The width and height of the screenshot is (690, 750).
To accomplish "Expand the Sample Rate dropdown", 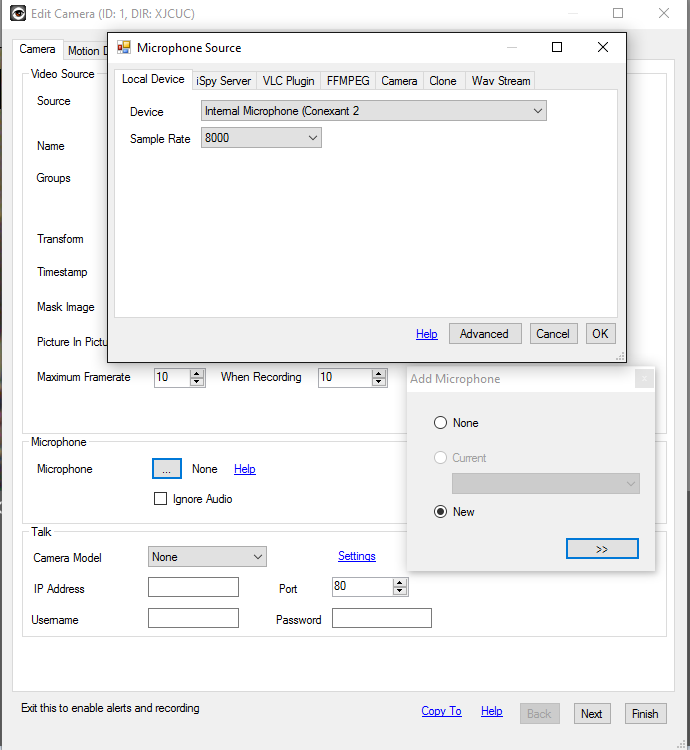I will (x=261, y=138).
